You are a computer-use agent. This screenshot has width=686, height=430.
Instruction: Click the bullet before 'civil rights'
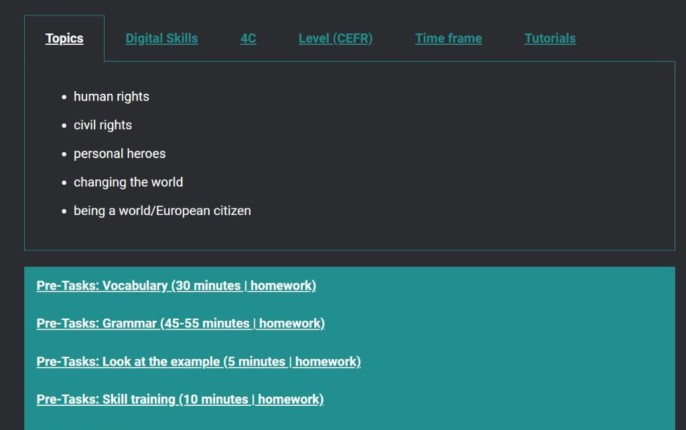point(64,126)
